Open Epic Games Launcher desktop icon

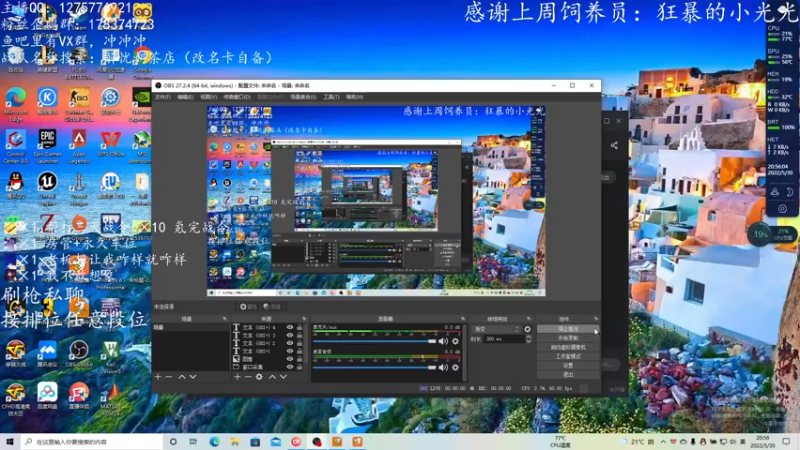pyautogui.click(x=47, y=147)
